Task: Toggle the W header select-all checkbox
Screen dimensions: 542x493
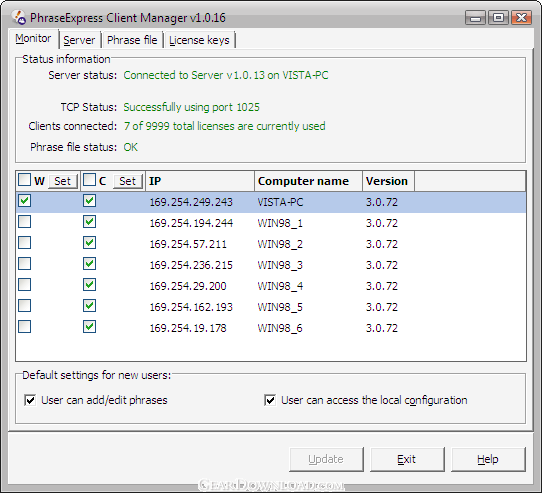Action: (25, 180)
